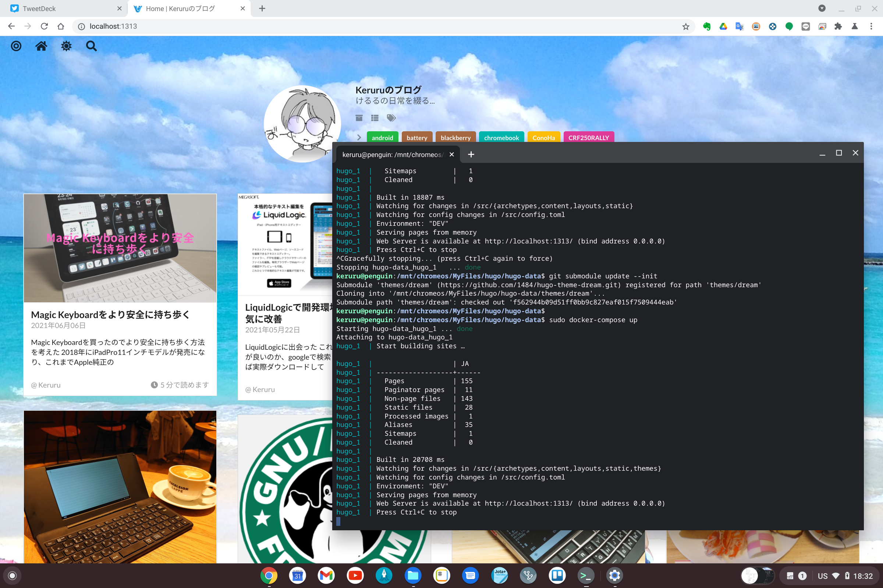This screenshot has height=588, width=883.
Task: Open the Evernote Web Clipper extension
Action: pyautogui.click(x=707, y=26)
